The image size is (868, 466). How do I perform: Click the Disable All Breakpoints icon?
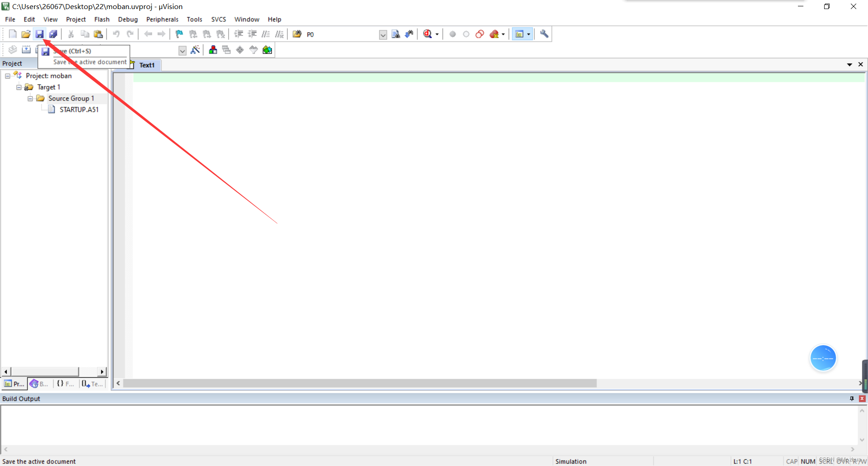[480, 34]
